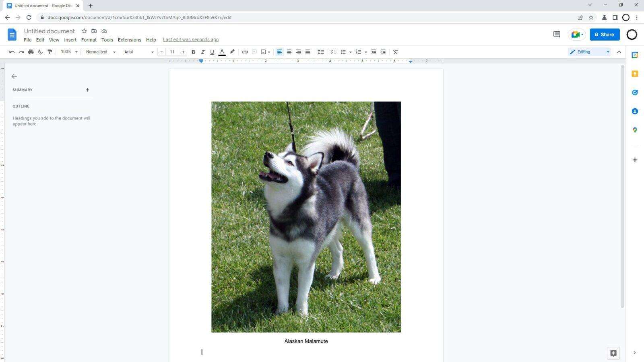The height and width of the screenshot is (362, 644).
Task: Open the zoom level dropdown
Action: (68, 51)
